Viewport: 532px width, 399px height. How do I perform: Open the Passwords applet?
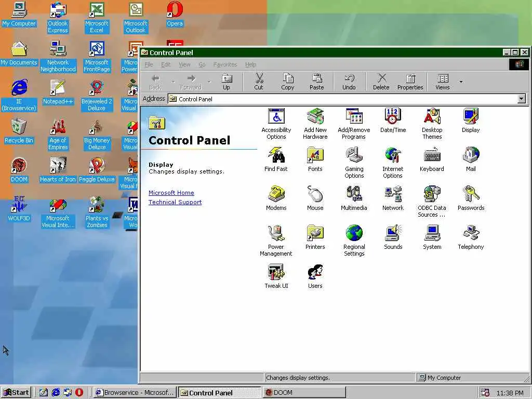(x=471, y=198)
